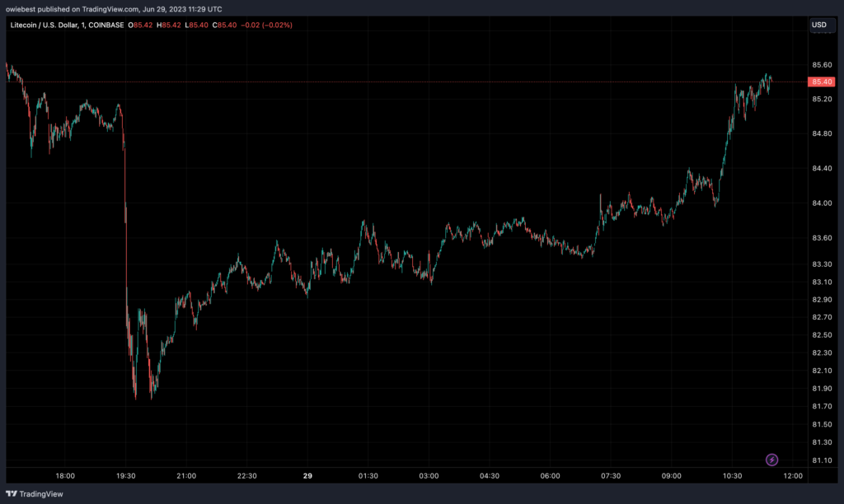Select the 29 date marker on time axis
Image resolution: width=844 pixels, height=504 pixels.
click(x=307, y=476)
